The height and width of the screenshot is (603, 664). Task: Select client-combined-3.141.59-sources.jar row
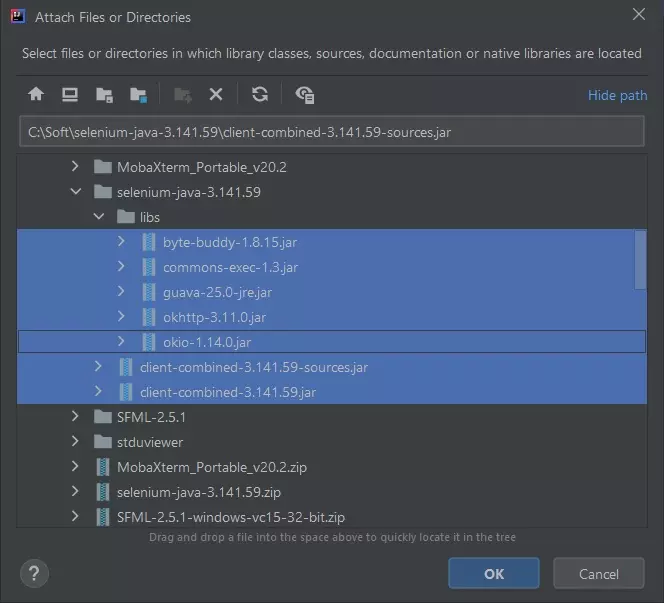[x=332, y=367]
